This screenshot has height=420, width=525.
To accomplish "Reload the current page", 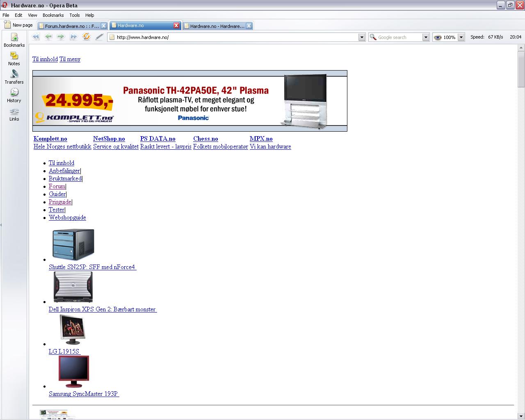I will 86,37.
